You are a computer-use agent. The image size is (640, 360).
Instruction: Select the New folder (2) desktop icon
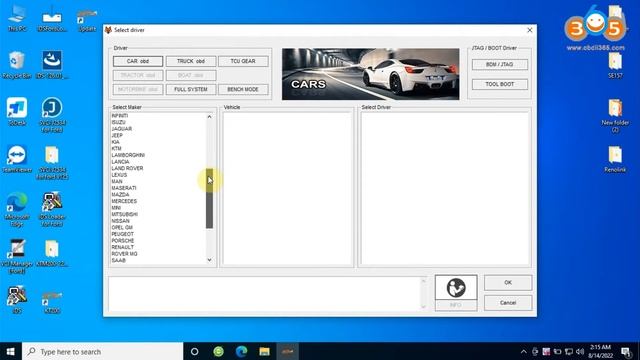[615, 116]
